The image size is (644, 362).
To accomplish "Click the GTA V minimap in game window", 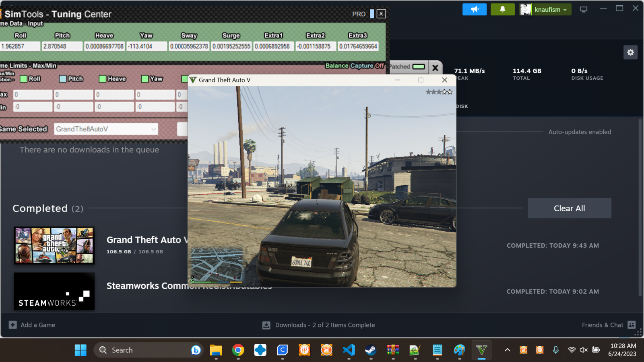I will (x=217, y=264).
